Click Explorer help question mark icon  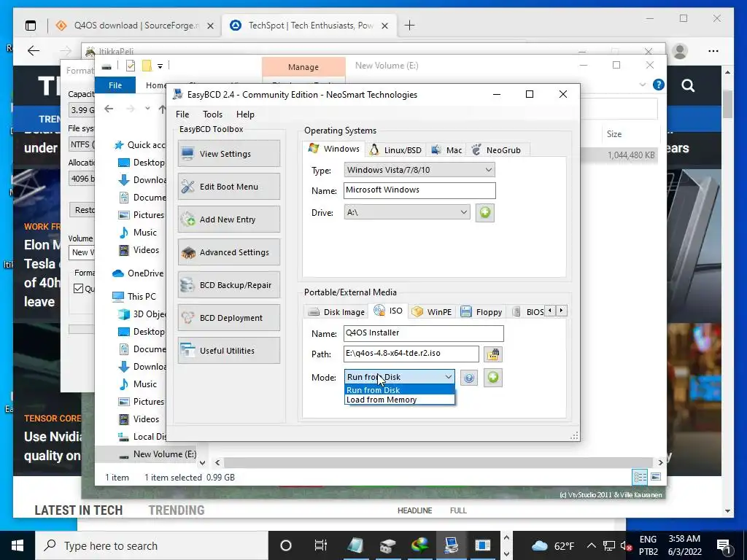coord(659,85)
